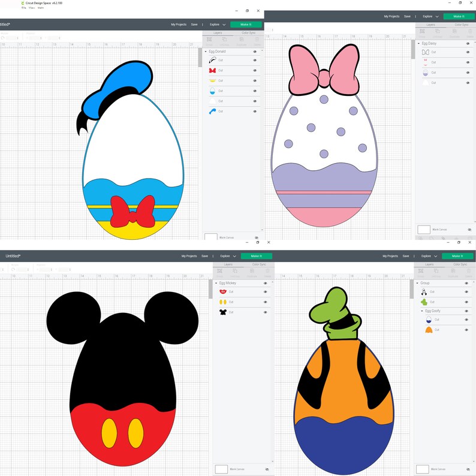Click UnGroup icon in Egg Daisy window
Screen dimensions: 476x476
click(x=438, y=32)
